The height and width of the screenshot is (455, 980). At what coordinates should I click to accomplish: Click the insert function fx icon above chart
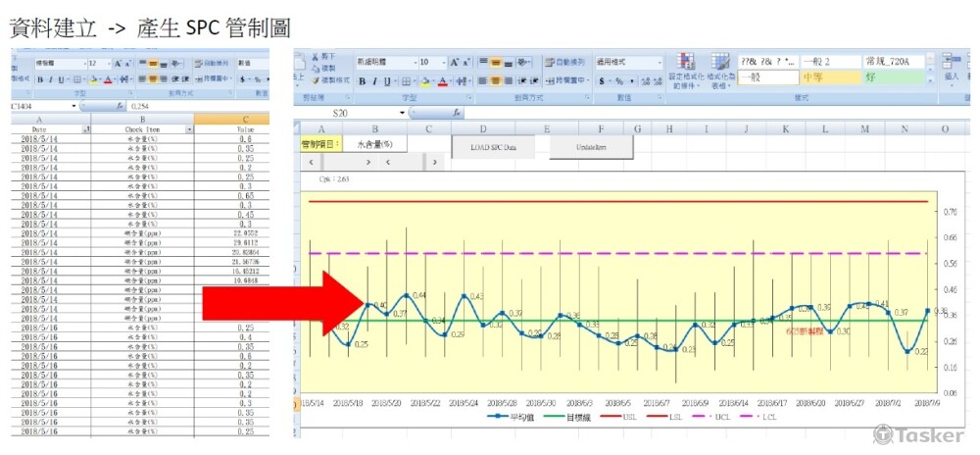(x=458, y=113)
